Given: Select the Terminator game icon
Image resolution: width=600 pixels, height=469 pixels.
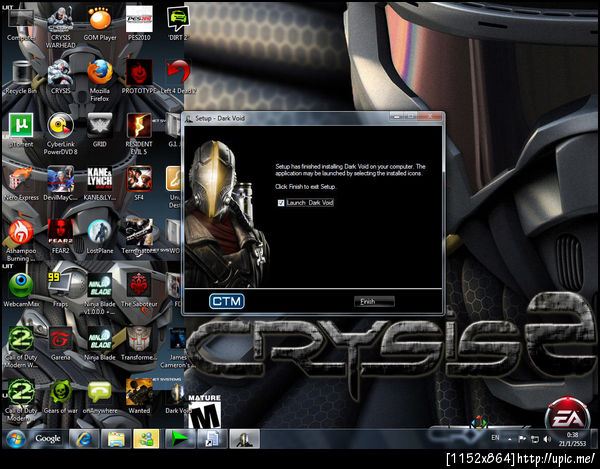Looking at the screenshot, I should point(139,237).
